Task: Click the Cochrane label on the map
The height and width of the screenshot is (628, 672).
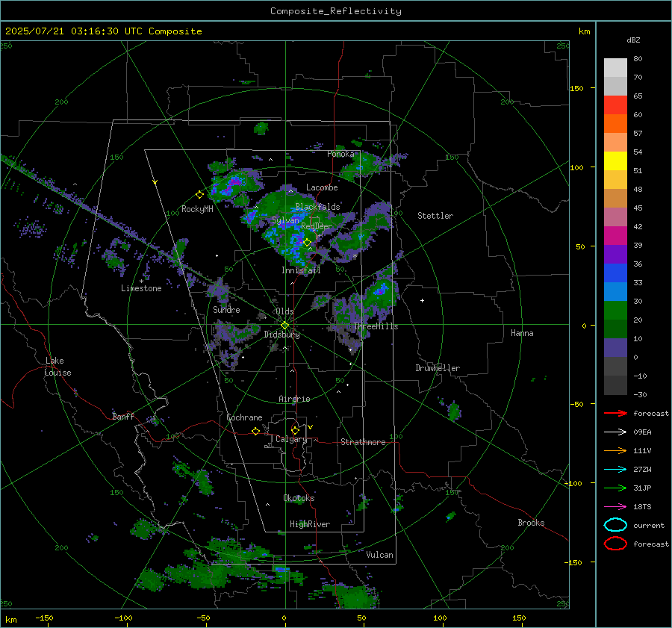Action: pos(244,417)
